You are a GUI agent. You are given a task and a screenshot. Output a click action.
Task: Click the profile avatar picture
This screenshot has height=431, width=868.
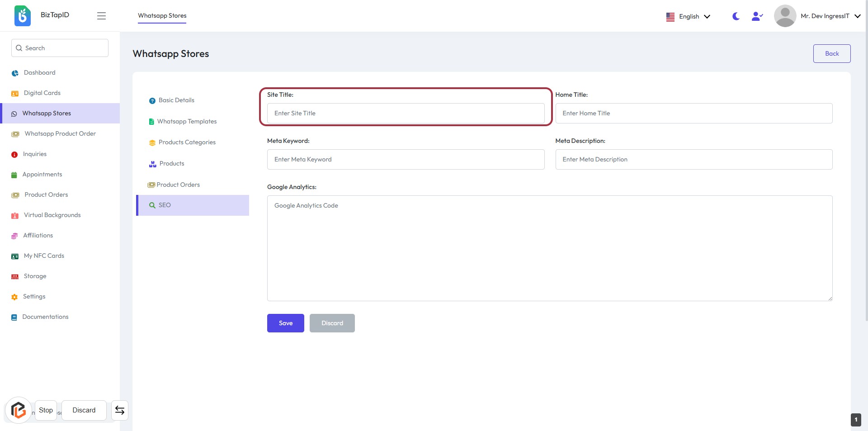(x=785, y=16)
